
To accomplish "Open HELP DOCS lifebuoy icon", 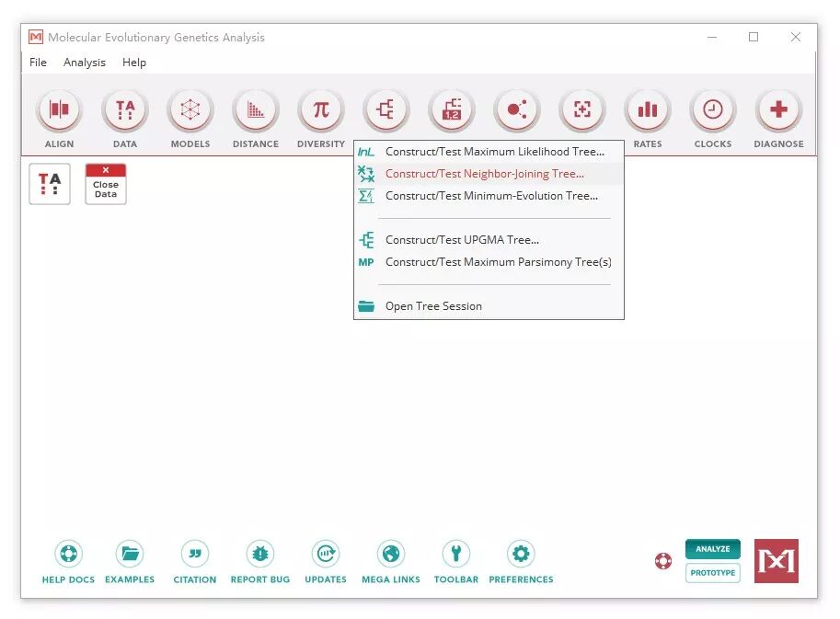I will point(69,554).
